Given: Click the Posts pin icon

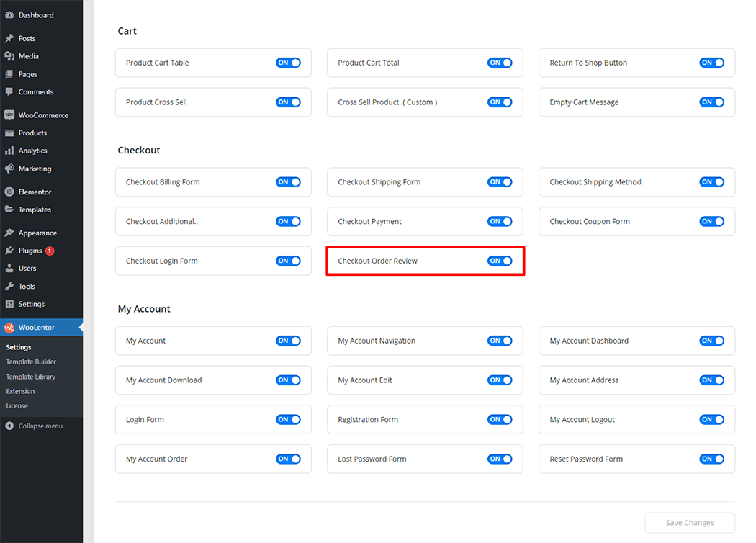Looking at the screenshot, I should pyautogui.click(x=9, y=39).
